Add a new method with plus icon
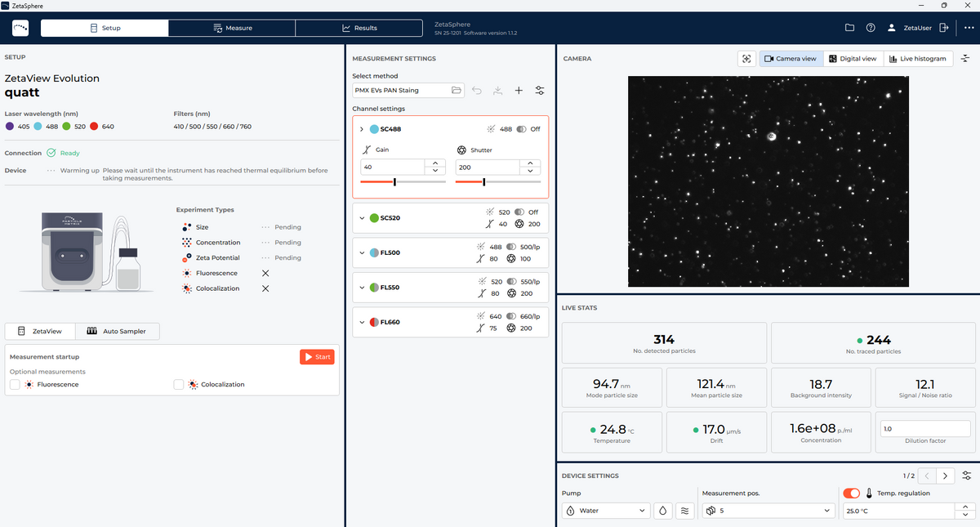Image resolution: width=980 pixels, height=527 pixels. pos(519,91)
